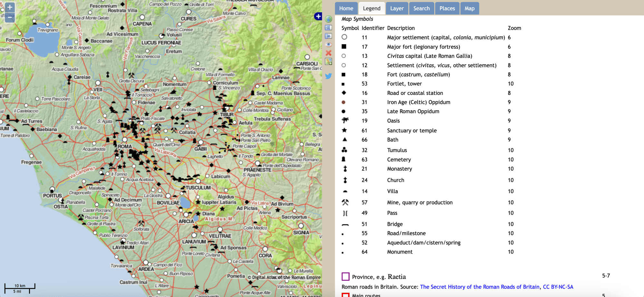The width and height of the screenshot is (644, 297).
Task: Go to previous map view arrow
Action: 328,28
